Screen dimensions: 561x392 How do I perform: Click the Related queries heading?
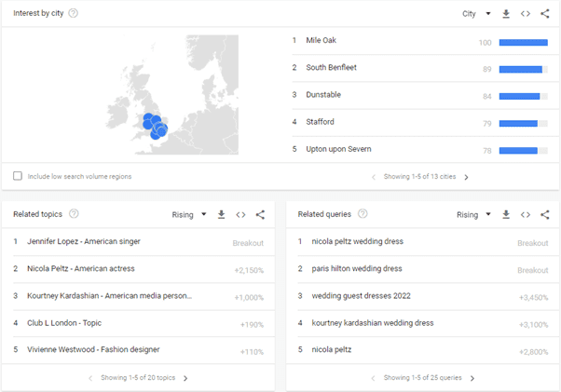point(324,214)
